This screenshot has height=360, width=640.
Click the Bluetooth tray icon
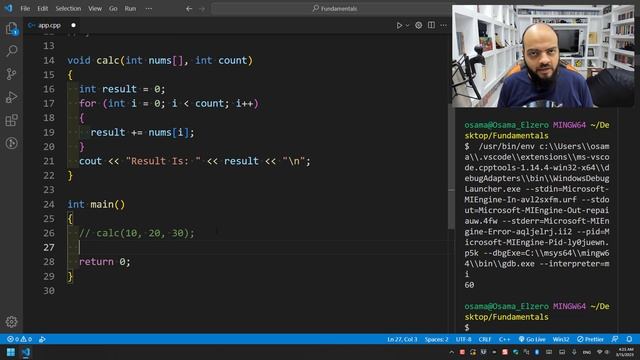537,352
